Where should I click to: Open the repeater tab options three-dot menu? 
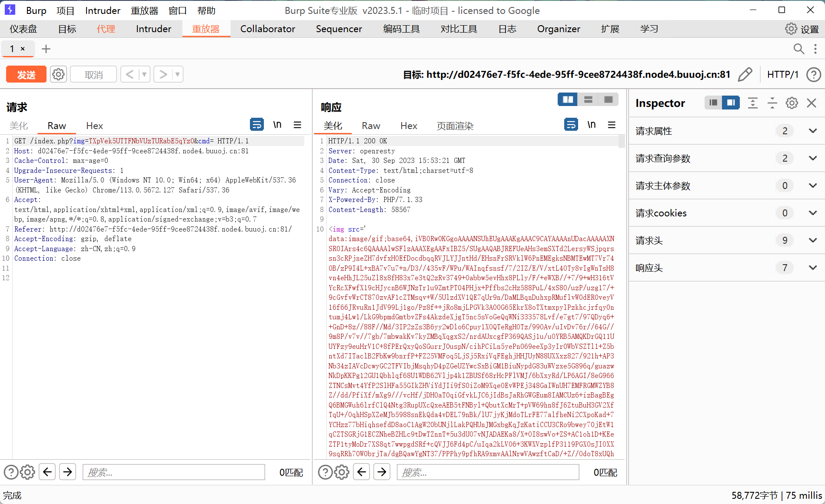coord(815,49)
